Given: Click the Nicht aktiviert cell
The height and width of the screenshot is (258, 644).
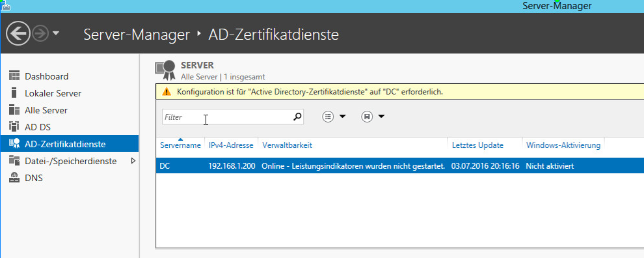Looking at the screenshot, I should (x=550, y=166).
